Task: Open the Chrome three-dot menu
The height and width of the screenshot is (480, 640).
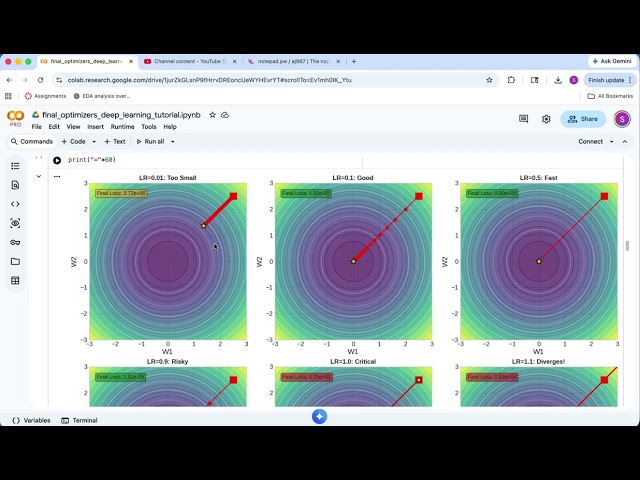Action: click(x=630, y=80)
